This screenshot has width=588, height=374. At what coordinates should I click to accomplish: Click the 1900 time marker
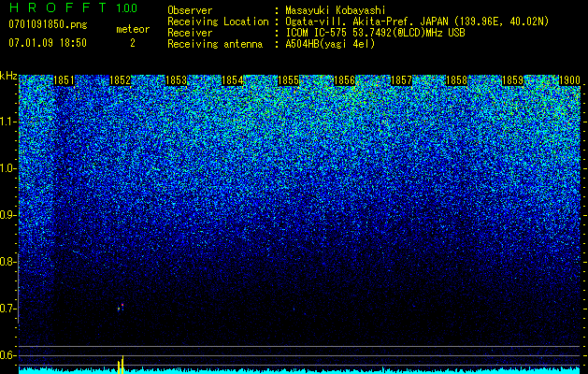pyautogui.click(x=569, y=80)
